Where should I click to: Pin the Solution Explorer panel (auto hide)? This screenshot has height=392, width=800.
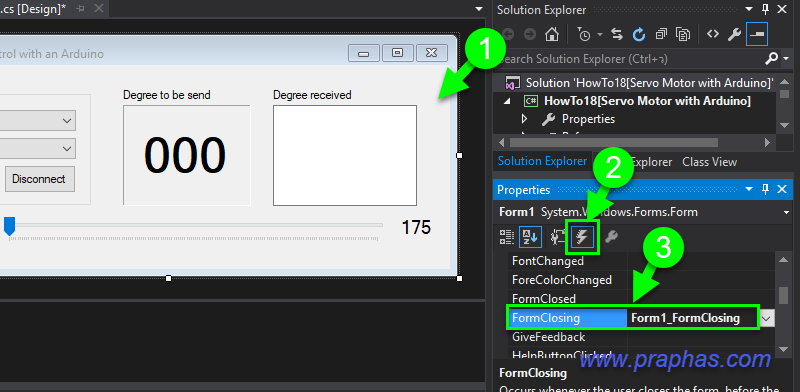[765, 9]
